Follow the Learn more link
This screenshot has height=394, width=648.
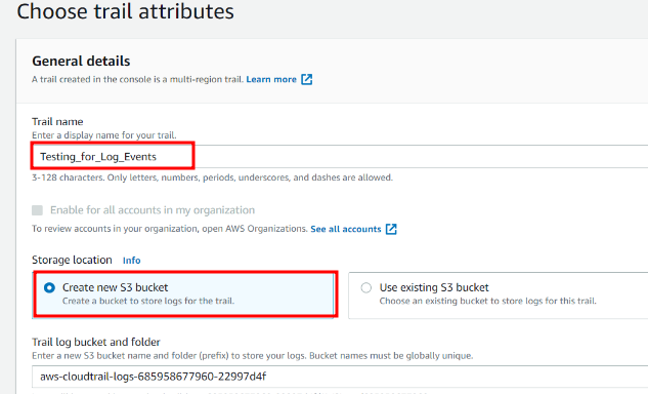[271, 79]
